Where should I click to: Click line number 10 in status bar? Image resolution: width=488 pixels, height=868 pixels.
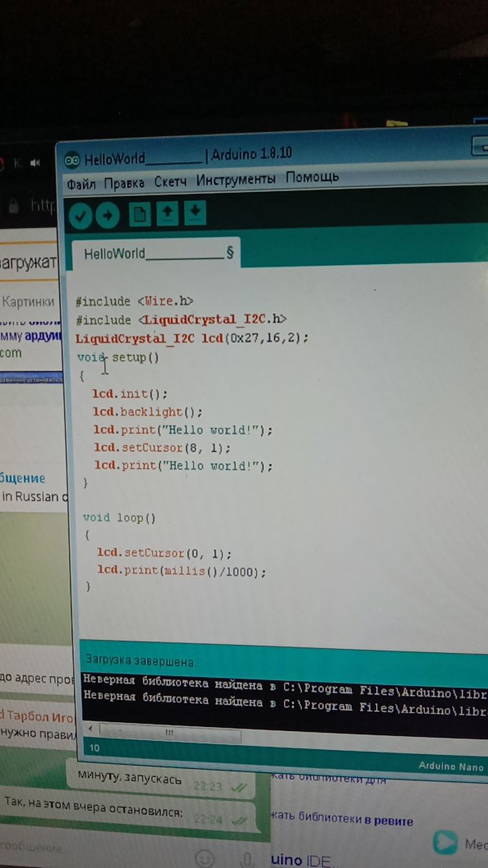tap(94, 749)
